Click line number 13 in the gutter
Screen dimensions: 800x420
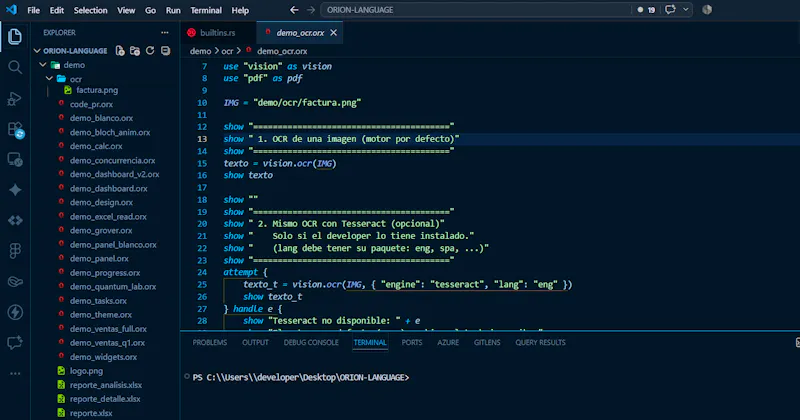click(x=202, y=139)
